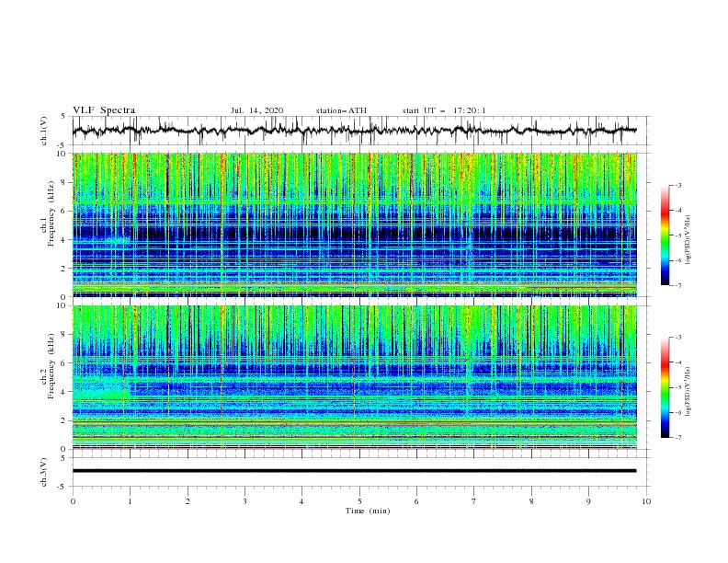Click the time axis tick label "7"
The height and width of the screenshot is (563, 728).
click(474, 501)
